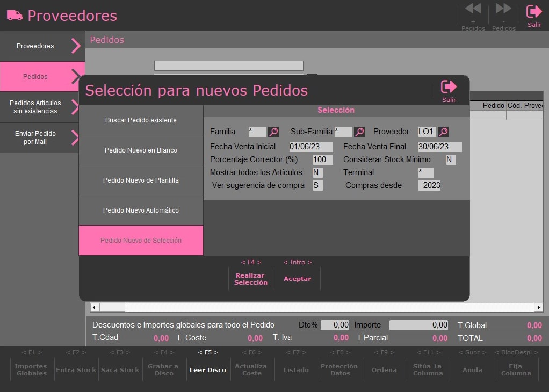Click the Proveedores truck icon

tap(15, 16)
